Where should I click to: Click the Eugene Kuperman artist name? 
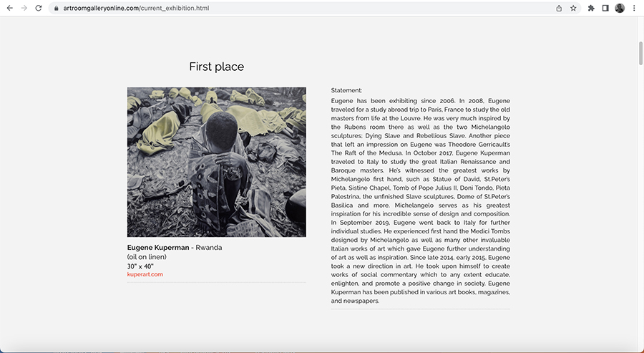[x=158, y=248]
